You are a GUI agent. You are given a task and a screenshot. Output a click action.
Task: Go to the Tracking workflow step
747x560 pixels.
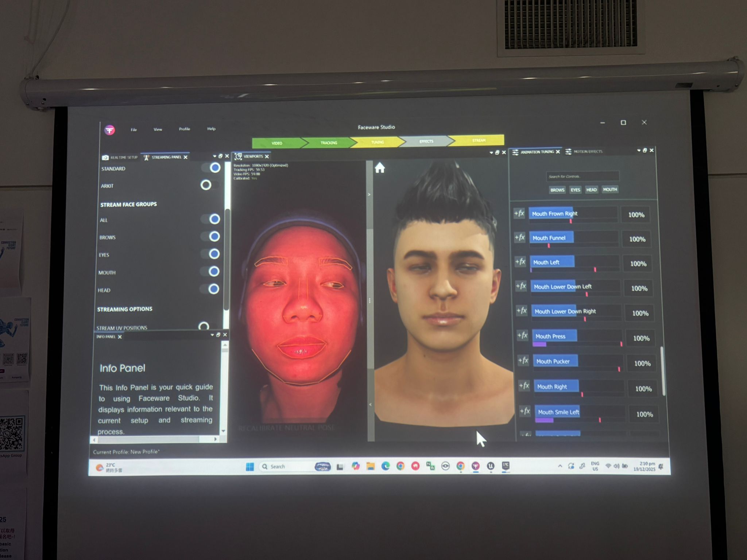click(x=329, y=143)
